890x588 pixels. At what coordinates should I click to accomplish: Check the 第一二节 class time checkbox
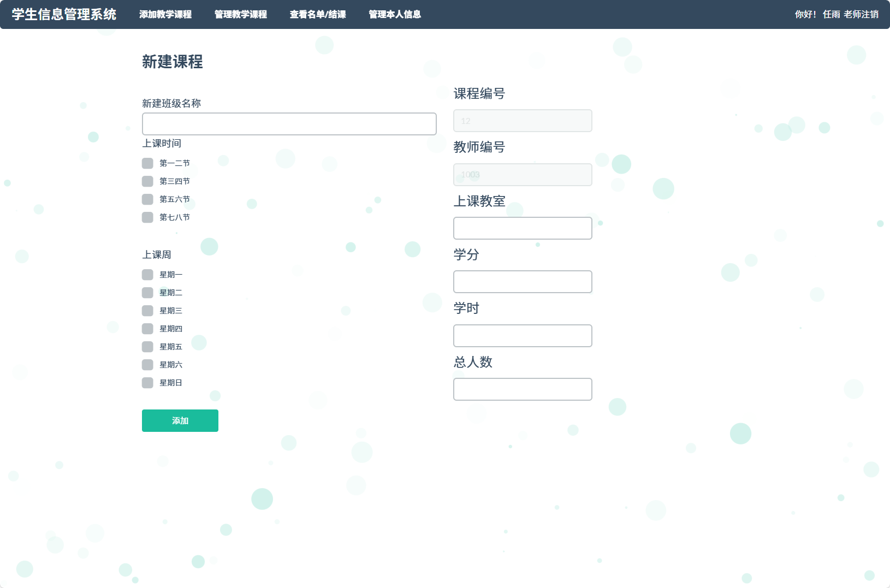147,163
